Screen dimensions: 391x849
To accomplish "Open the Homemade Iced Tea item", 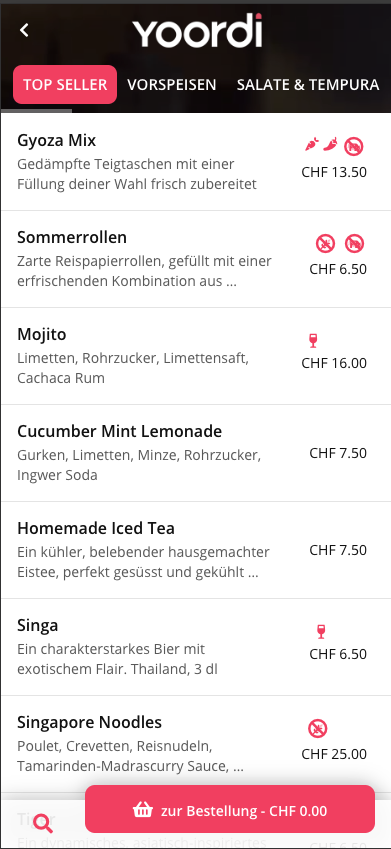I will click(x=196, y=550).
